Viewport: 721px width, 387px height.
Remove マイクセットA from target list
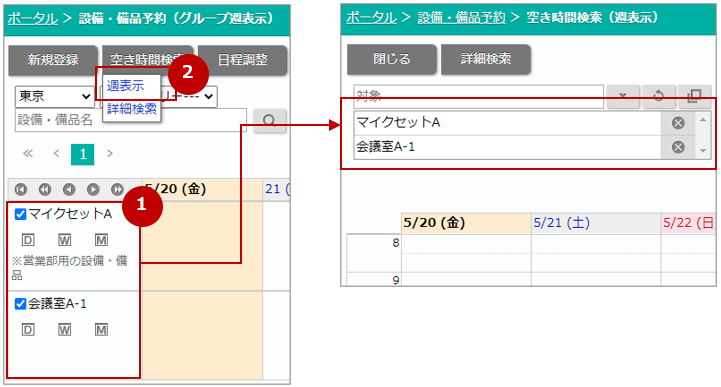678,123
